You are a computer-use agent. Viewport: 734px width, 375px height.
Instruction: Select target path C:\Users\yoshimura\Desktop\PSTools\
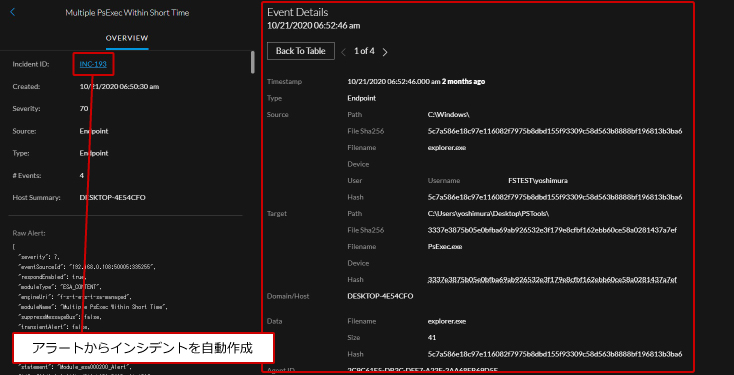[488, 213]
